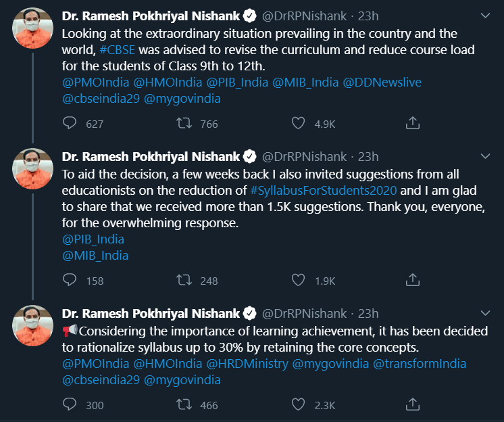Like the tweet with 1.9K likes
504x422 pixels.
298,280
